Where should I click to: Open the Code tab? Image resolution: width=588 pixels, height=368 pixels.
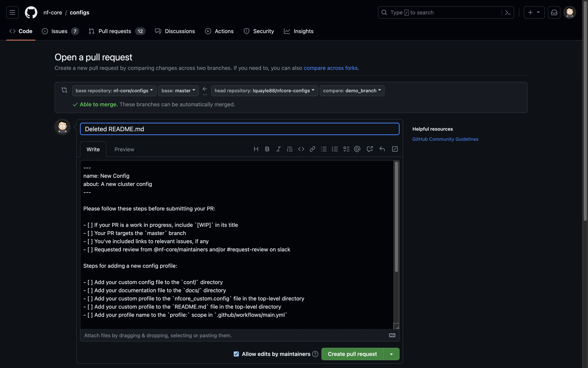[x=21, y=31]
